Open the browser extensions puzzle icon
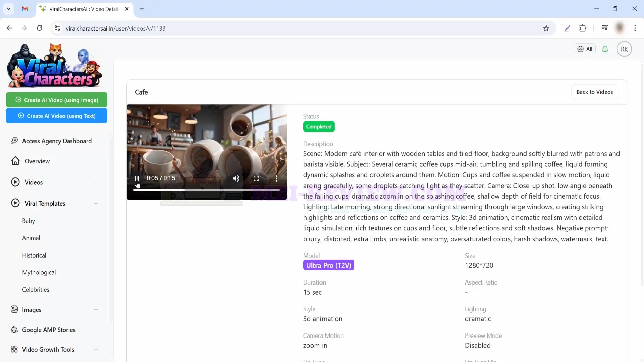This screenshot has width=644, height=362. (583, 28)
